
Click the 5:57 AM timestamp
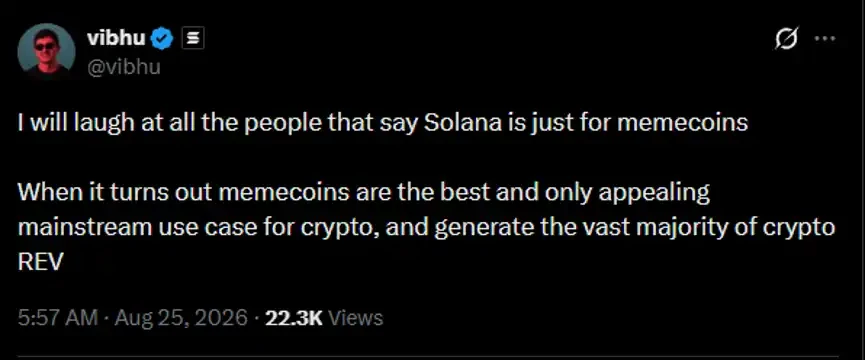click(58, 318)
